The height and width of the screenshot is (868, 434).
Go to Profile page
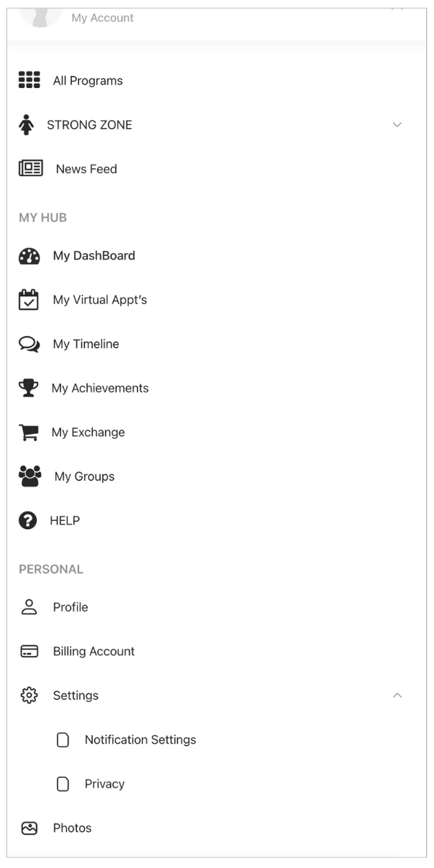click(x=71, y=607)
